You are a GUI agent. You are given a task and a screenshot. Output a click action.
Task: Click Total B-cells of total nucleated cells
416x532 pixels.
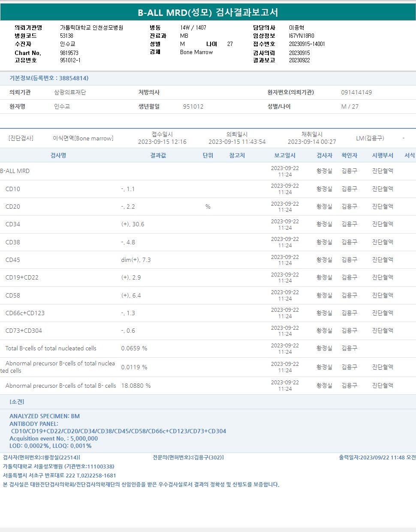[x=51, y=348]
